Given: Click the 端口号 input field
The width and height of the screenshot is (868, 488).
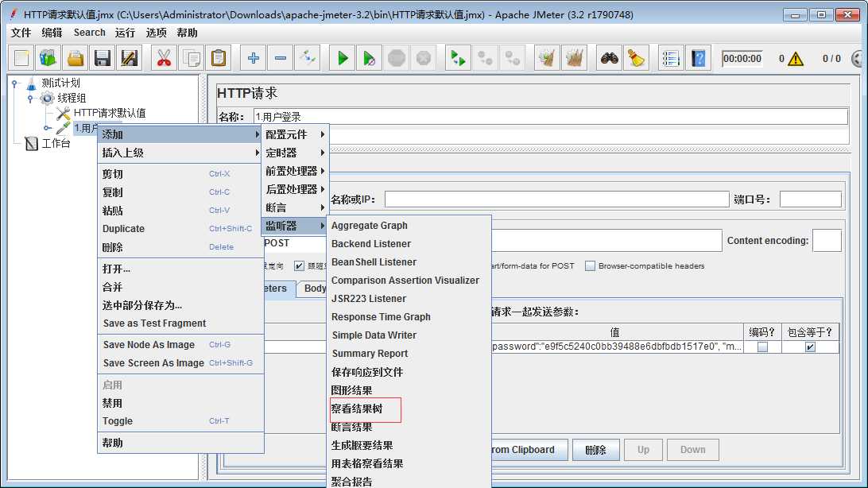Looking at the screenshot, I should [811, 199].
